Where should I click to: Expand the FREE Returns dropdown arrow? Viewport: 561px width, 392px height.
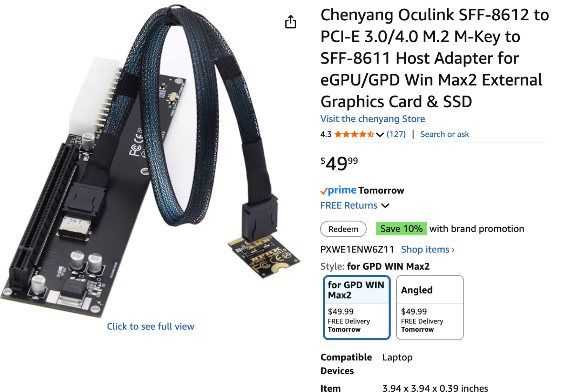pos(385,206)
